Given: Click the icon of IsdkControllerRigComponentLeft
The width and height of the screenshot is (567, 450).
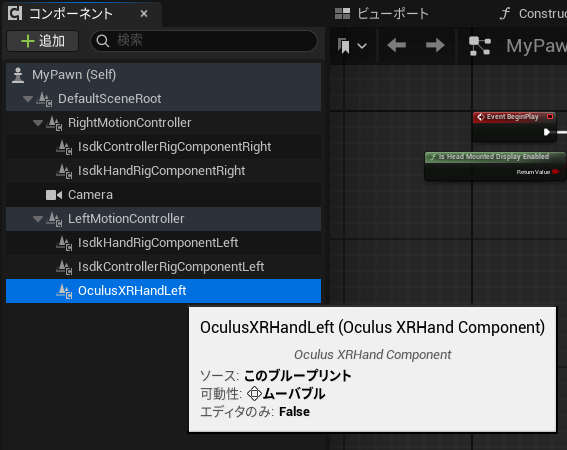Looking at the screenshot, I should tap(64, 267).
